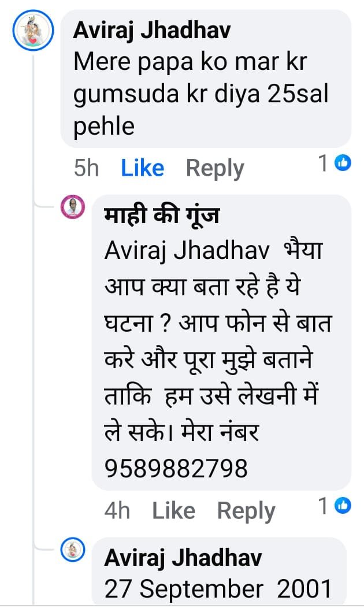Open माही की गूंज profile avatar
The image size is (364, 608).
(x=73, y=207)
